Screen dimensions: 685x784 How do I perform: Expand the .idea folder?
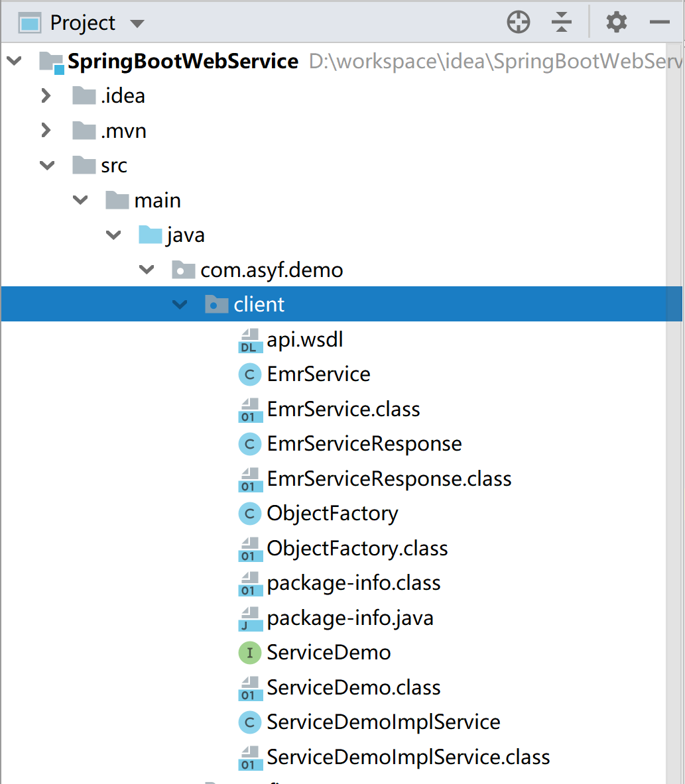click(45, 95)
